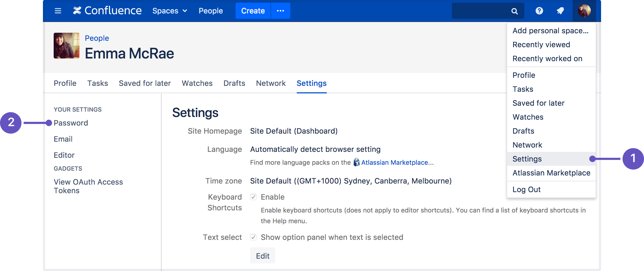The image size is (644, 271).
Task: Click Emma McRae's profile picture
Action: (66, 46)
